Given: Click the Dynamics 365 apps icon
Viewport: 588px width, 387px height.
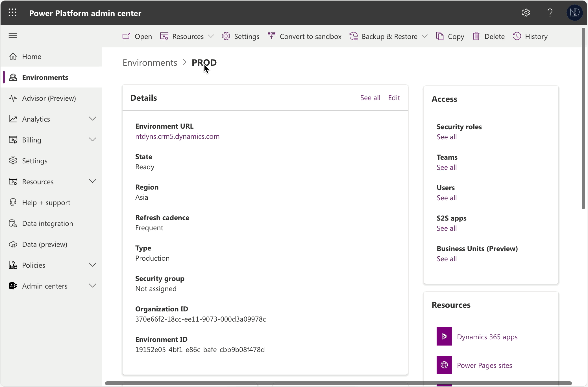Looking at the screenshot, I should pos(444,336).
